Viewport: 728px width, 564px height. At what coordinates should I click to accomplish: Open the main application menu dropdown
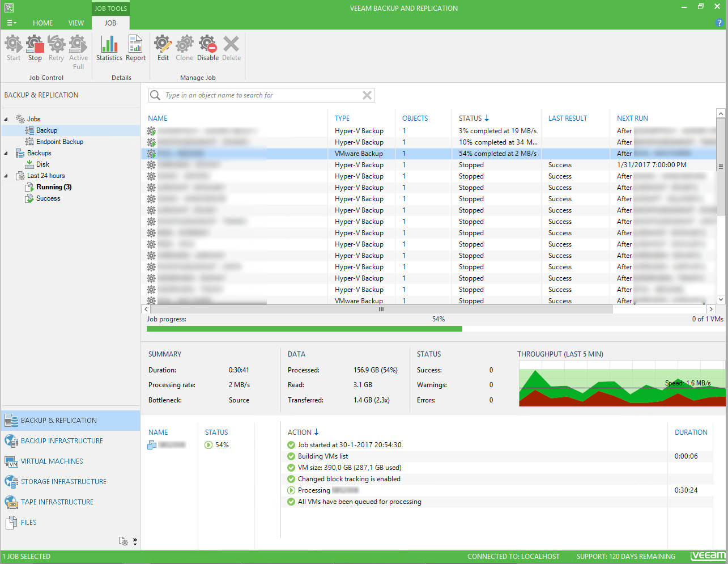click(11, 23)
